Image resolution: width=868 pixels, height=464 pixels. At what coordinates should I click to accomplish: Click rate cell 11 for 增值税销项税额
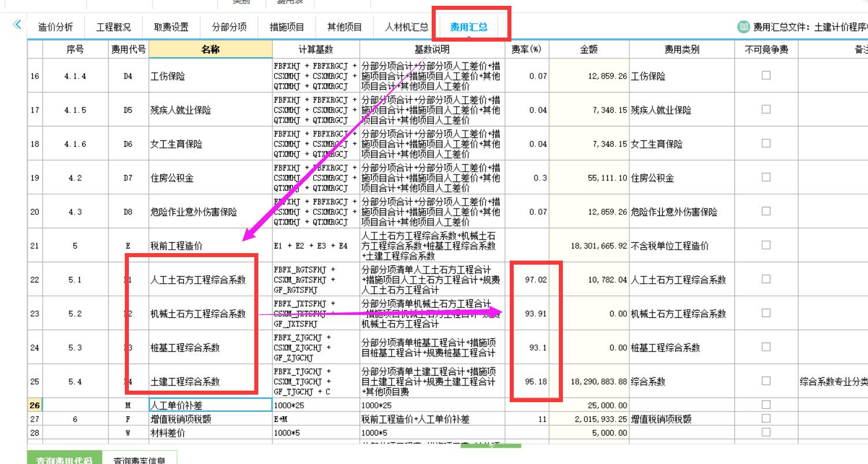click(526, 420)
